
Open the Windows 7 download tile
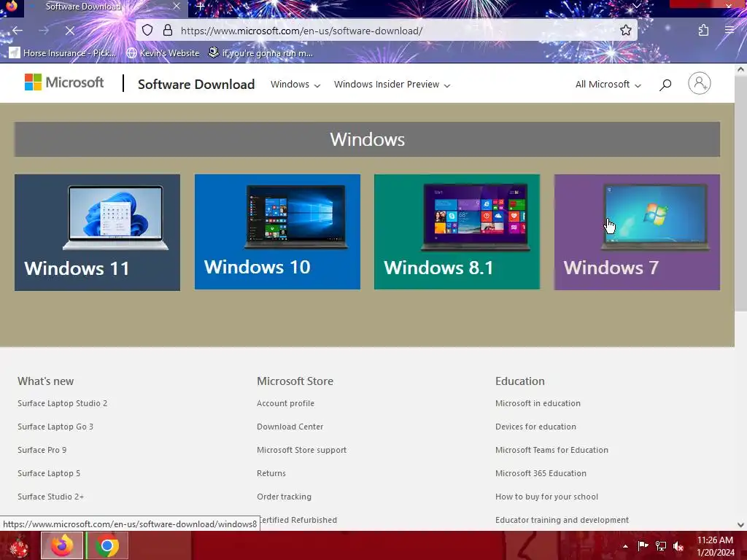pos(637,233)
